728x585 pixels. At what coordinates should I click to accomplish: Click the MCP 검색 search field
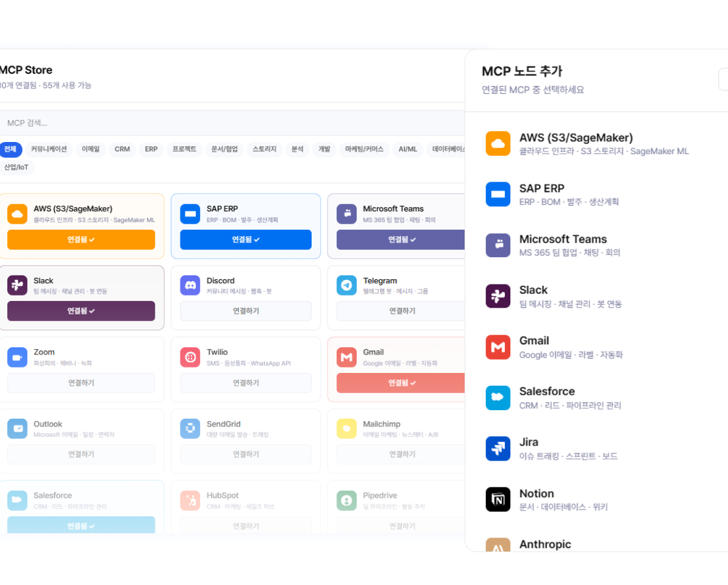click(232, 123)
